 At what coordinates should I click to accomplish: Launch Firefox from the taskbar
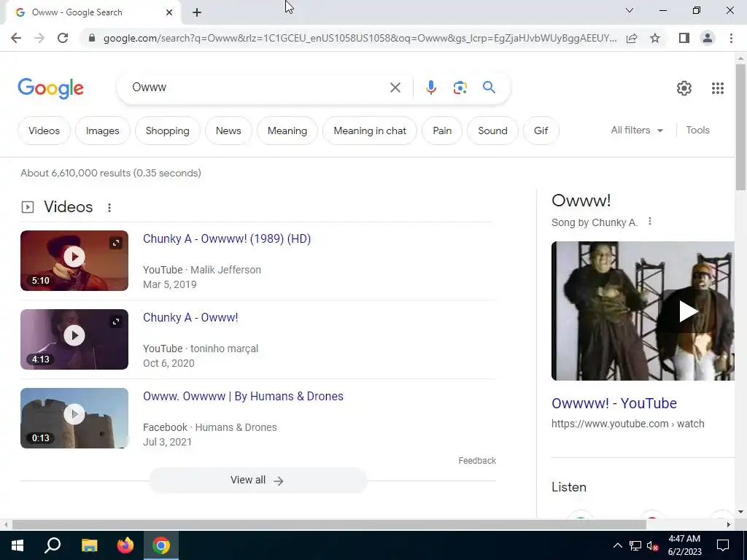125,545
